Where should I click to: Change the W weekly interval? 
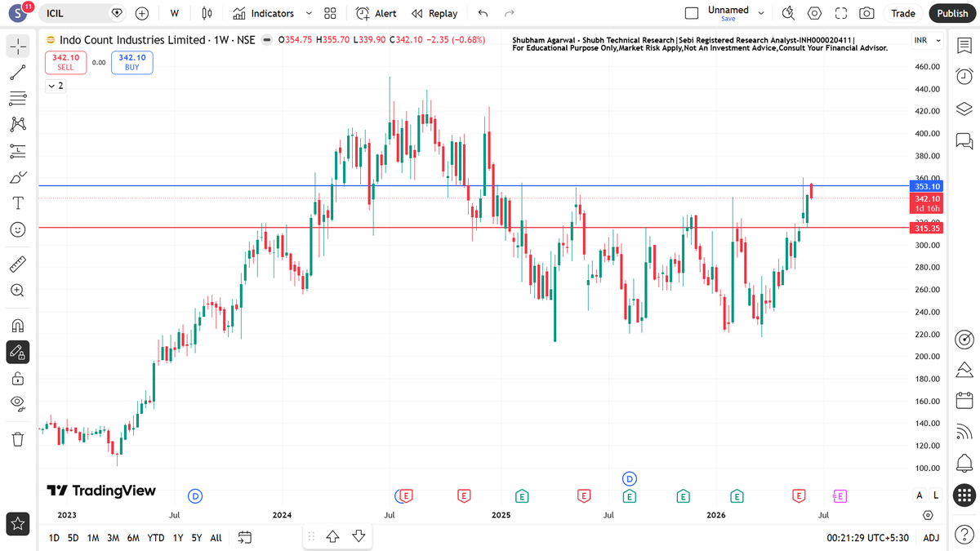(174, 13)
